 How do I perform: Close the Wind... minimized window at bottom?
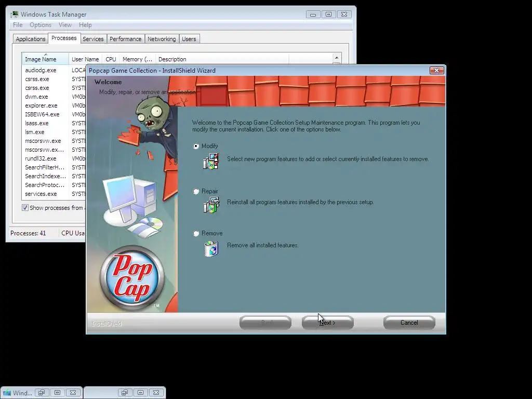73,393
